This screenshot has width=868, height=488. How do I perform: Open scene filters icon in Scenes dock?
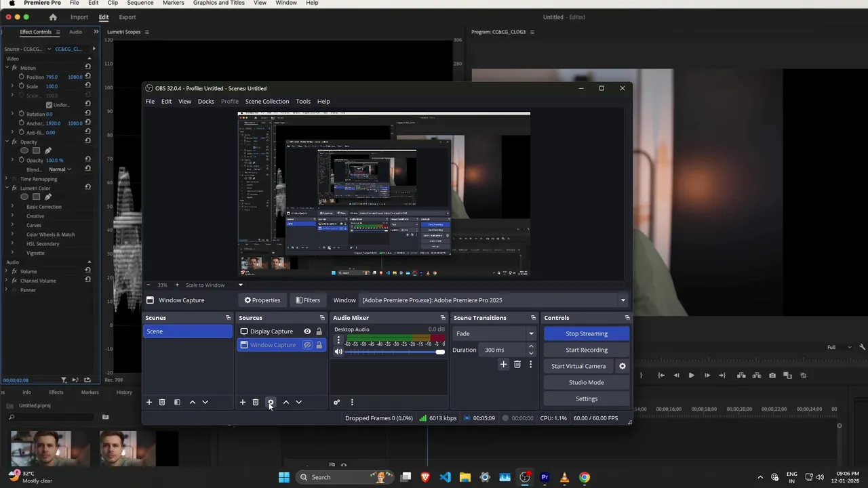click(177, 402)
